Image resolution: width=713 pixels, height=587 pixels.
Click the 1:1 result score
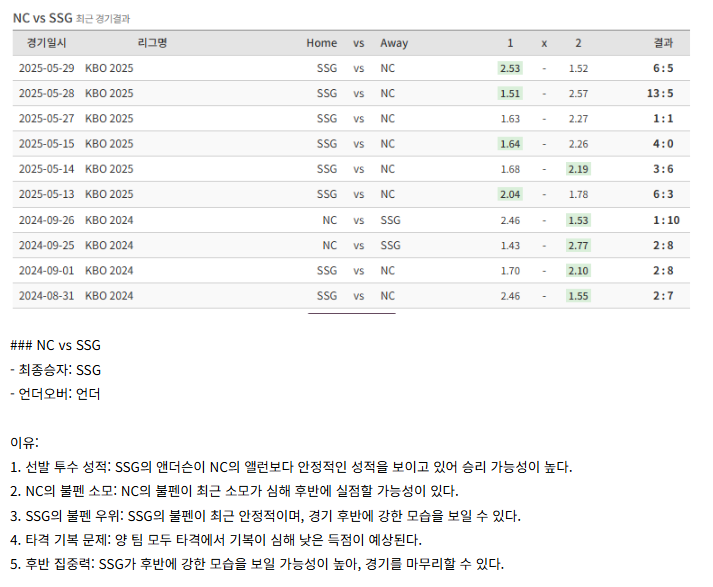click(x=663, y=119)
